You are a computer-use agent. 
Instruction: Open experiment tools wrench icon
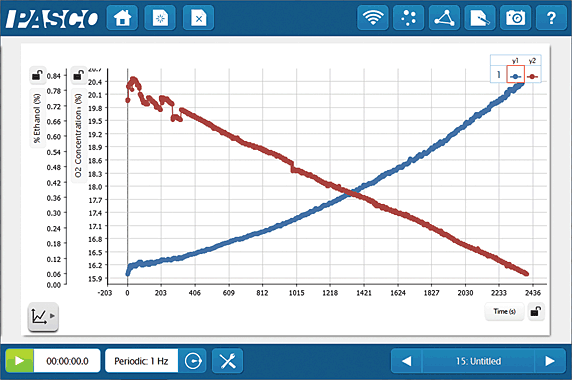pos(228,361)
